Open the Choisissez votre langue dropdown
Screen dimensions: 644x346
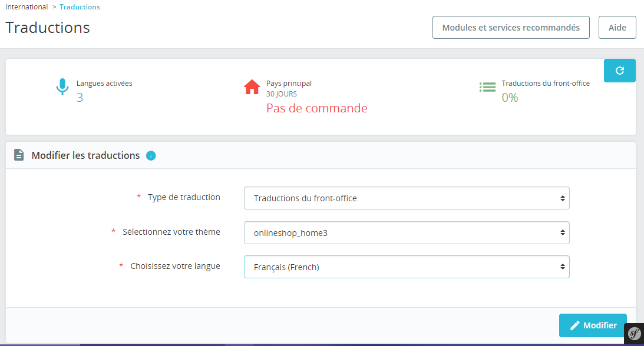(x=407, y=267)
